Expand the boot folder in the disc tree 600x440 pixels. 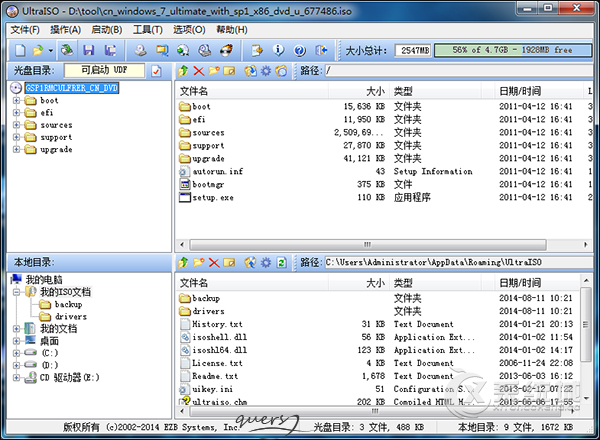(x=16, y=100)
